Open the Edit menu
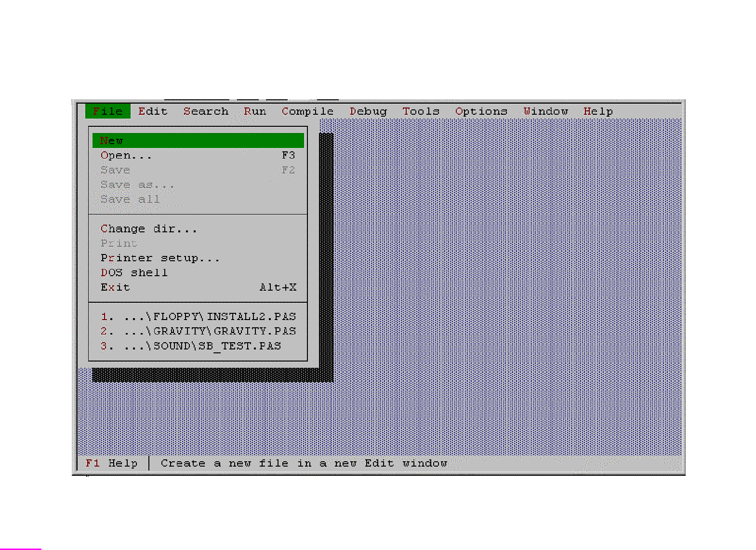 point(153,111)
